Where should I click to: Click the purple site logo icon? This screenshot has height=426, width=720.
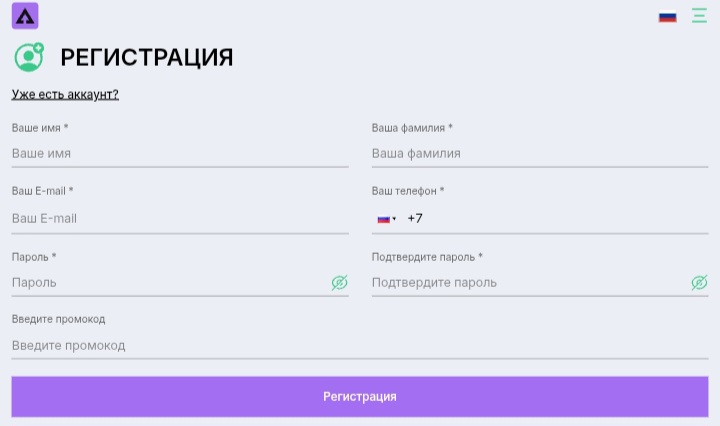(25, 16)
